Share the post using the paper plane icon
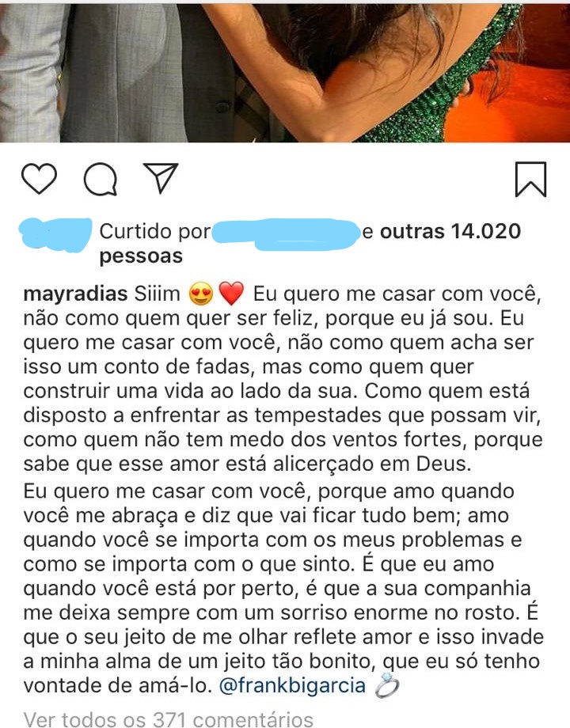Image resolution: width=570 pixels, height=728 pixels. point(161,177)
